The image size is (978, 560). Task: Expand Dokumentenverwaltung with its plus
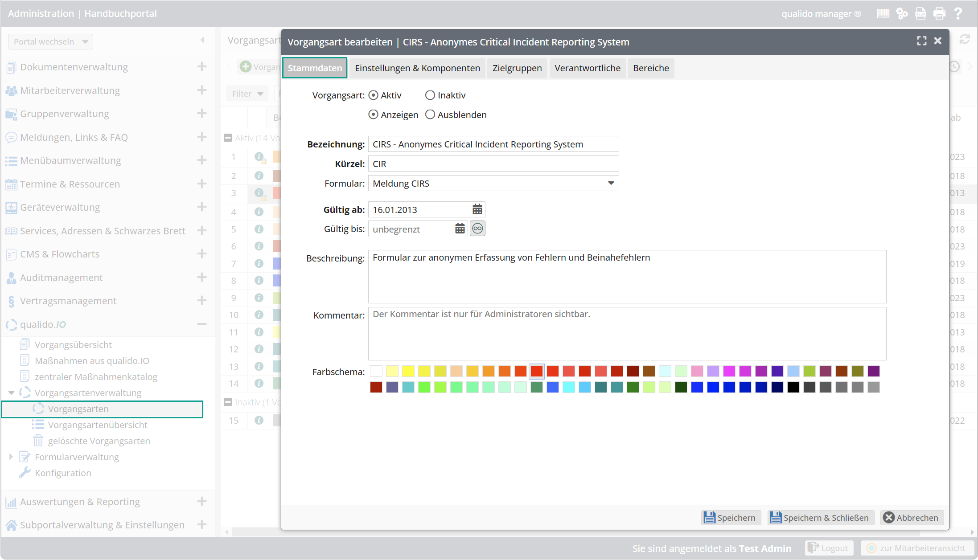[202, 66]
